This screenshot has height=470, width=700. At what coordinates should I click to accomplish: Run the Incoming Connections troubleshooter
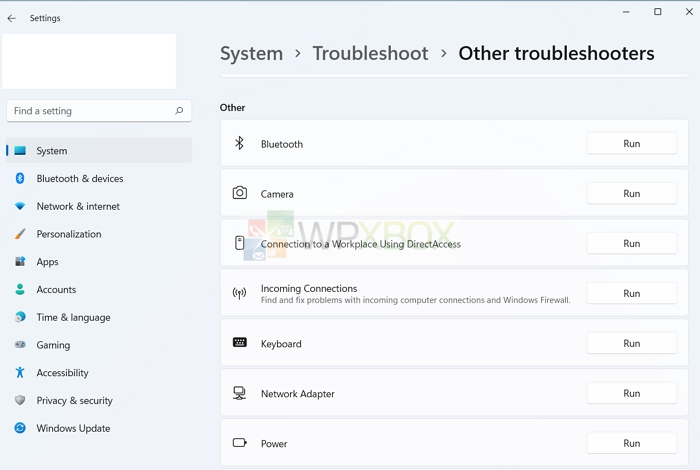click(x=632, y=293)
